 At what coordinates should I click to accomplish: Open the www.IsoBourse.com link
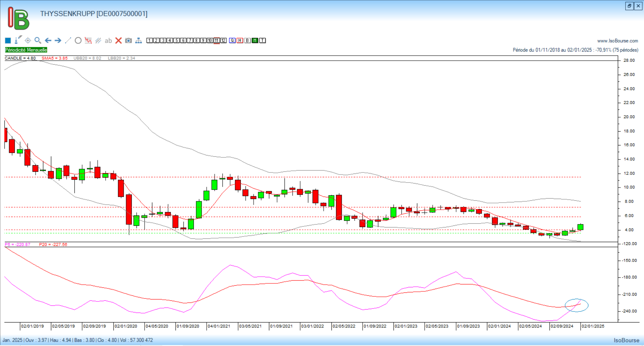[x=618, y=41]
